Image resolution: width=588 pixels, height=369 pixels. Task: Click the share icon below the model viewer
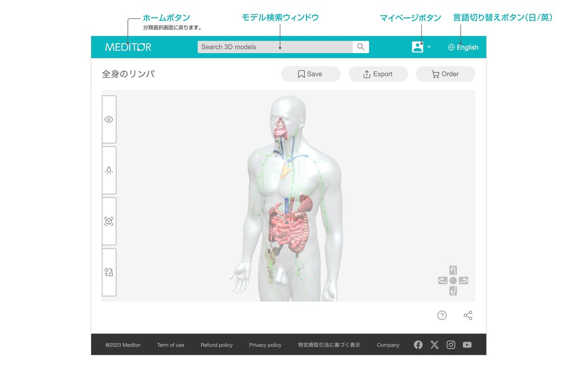pos(467,315)
